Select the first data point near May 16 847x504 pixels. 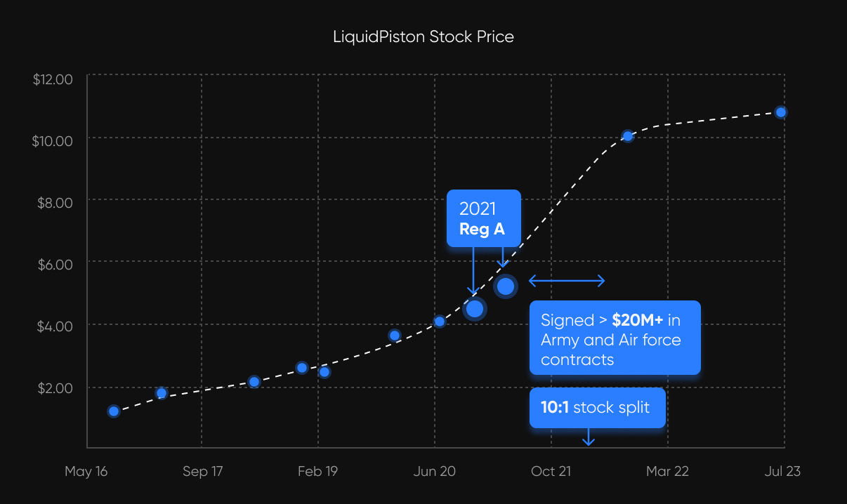coord(114,411)
